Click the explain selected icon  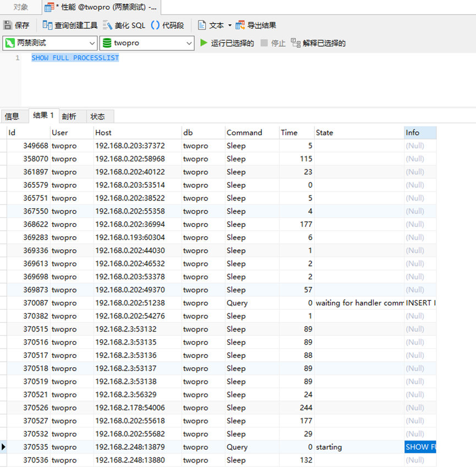(x=296, y=43)
